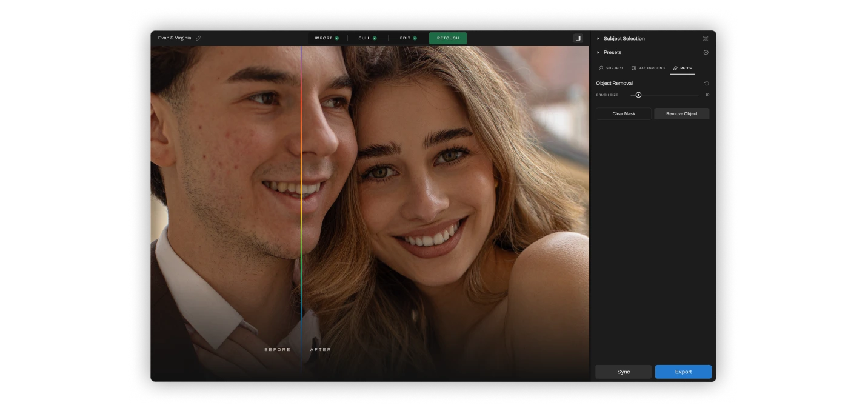Go to the Cull workflow step

coord(364,38)
